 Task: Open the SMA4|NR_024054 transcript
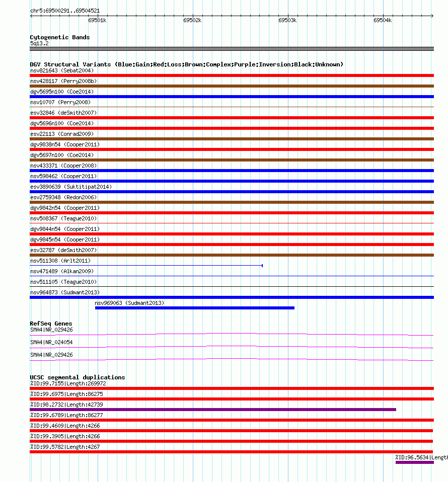coord(232,347)
